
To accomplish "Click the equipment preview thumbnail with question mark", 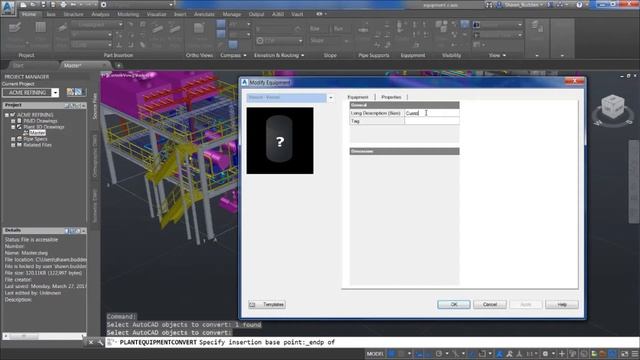I will tap(280, 140).
